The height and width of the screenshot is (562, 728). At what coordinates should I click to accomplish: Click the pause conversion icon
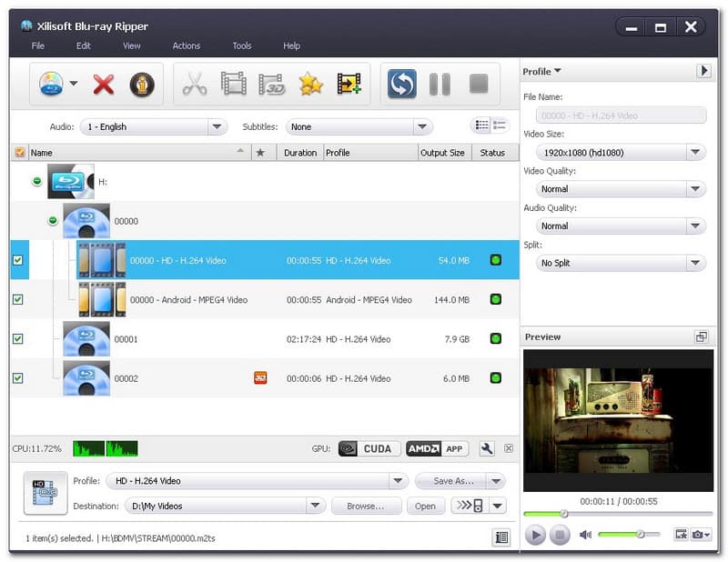[x=440, y=85]
